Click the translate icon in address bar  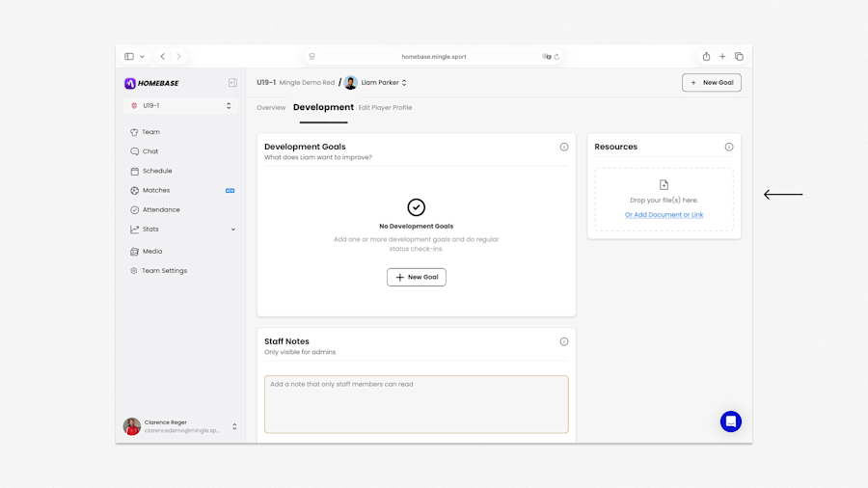547,57
